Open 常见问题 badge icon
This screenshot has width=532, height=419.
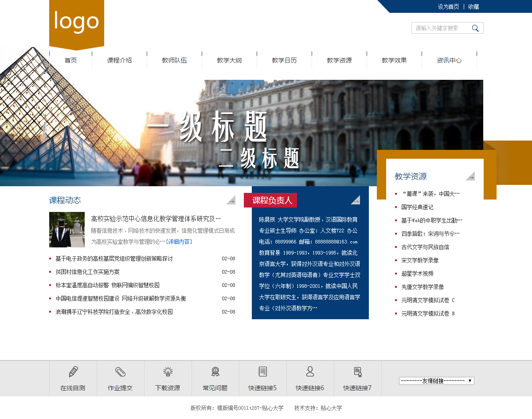(215, 372)
